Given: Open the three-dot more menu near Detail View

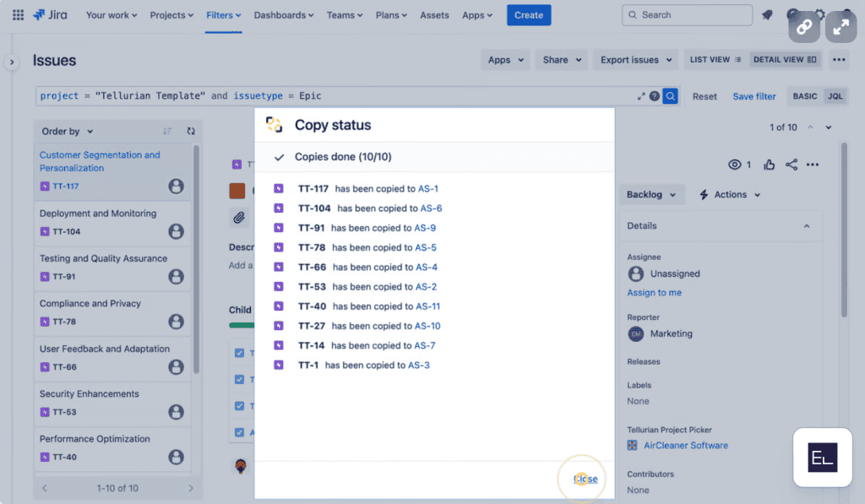Looking at the screenshot, I should (838, 60).
